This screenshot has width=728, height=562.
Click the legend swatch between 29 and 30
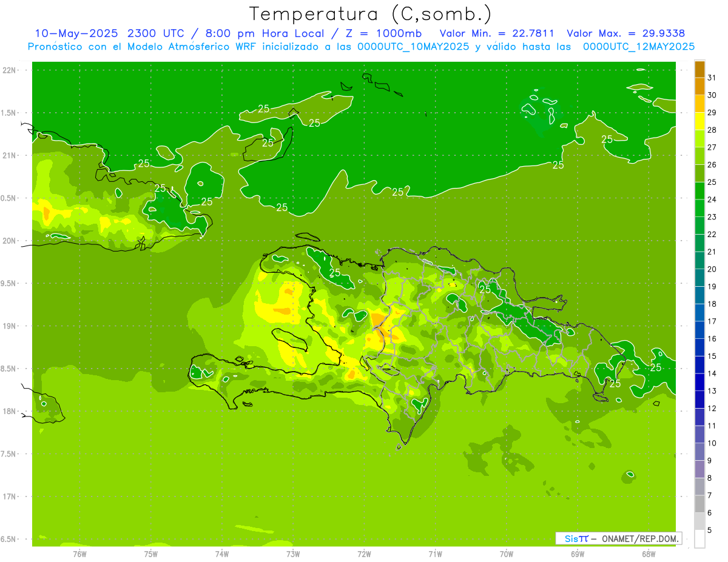[699, 104]
